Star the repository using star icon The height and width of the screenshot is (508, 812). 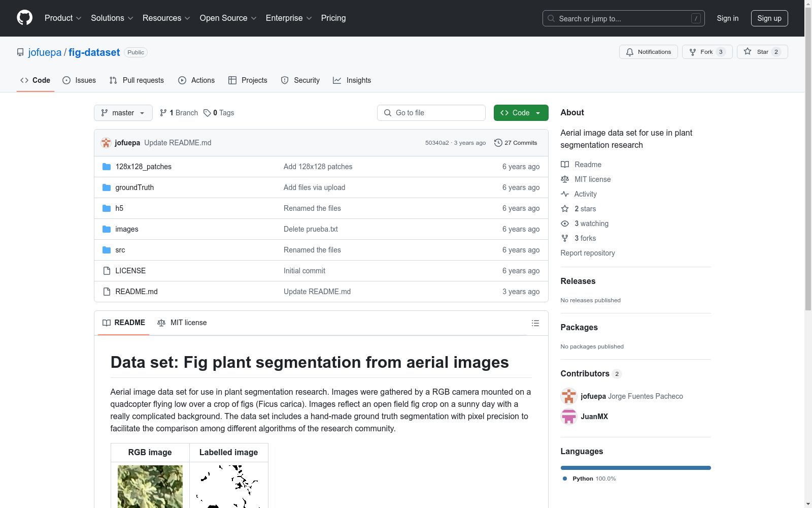748,51
